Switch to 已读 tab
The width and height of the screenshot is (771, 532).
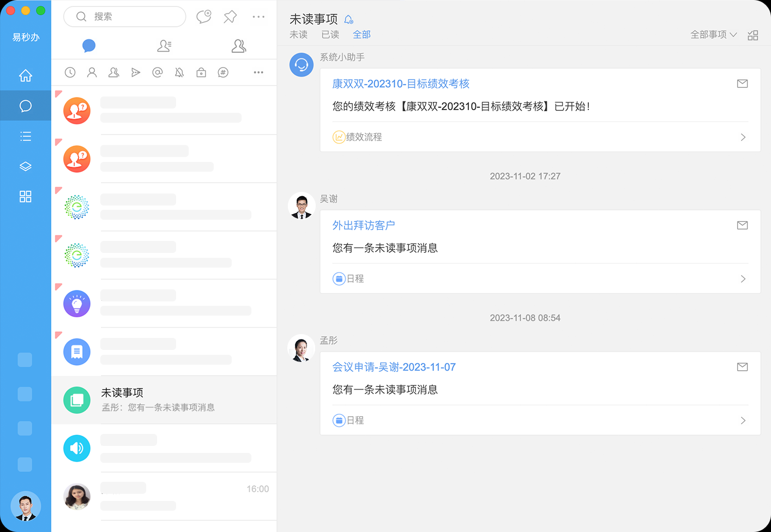330,34
